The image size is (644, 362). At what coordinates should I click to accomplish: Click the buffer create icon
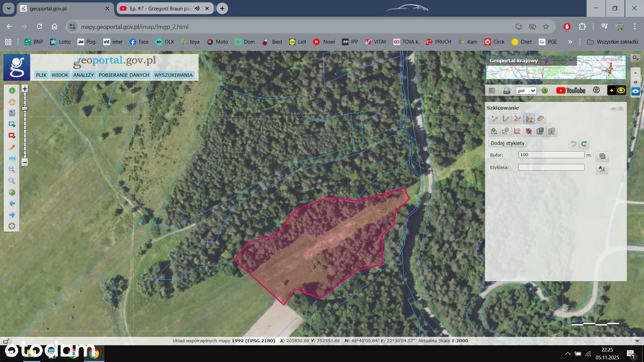coord(602,156)
